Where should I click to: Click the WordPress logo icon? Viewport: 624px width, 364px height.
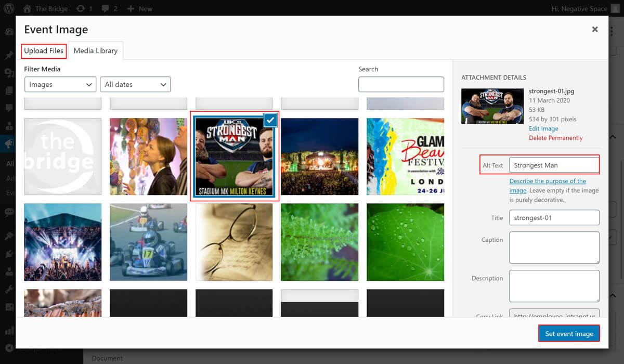click(x=8, y=8)
